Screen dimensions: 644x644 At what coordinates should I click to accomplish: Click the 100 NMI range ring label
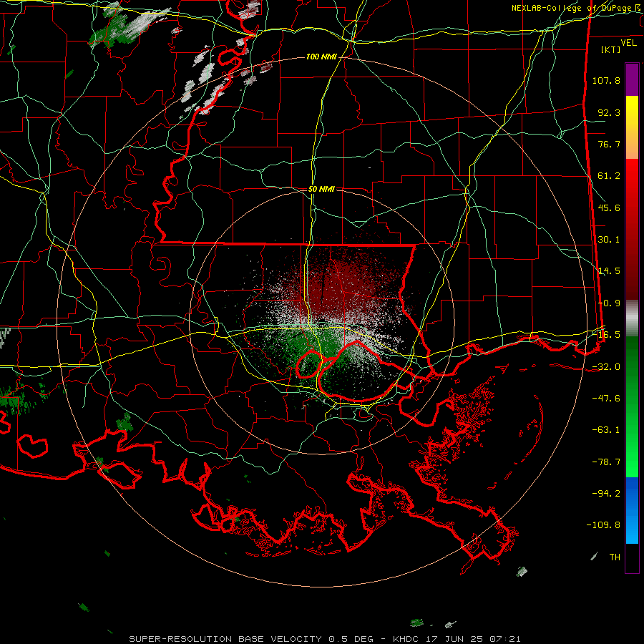[321, 57]
